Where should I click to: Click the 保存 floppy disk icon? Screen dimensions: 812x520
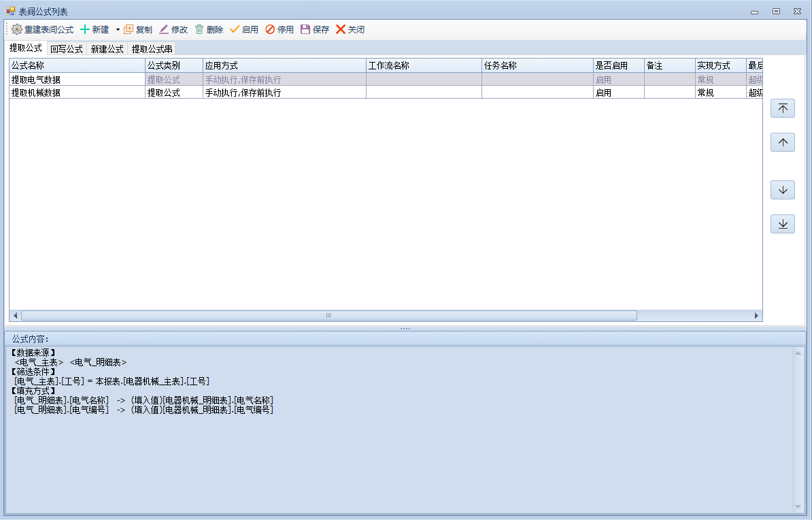[305, 30]
